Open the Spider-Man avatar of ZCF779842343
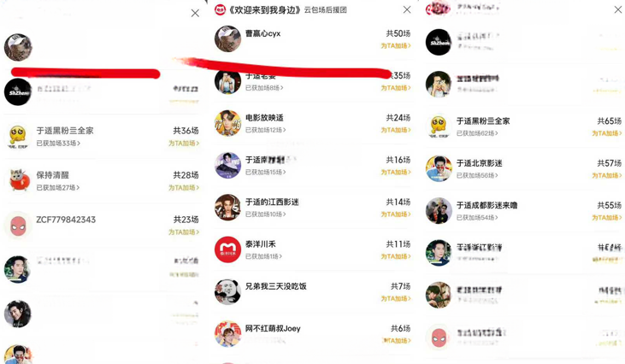The image size is (625, 364). click(x=18, y=225)
